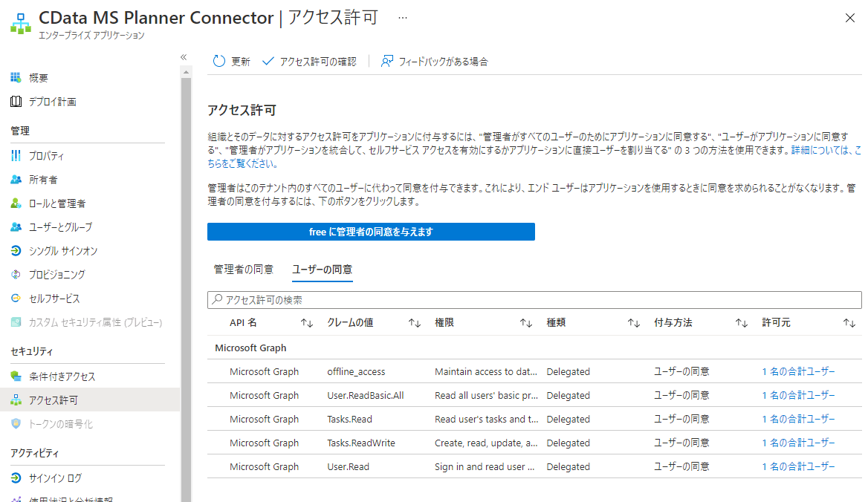Open the more options ellipsis by the title

coord(403,18)
